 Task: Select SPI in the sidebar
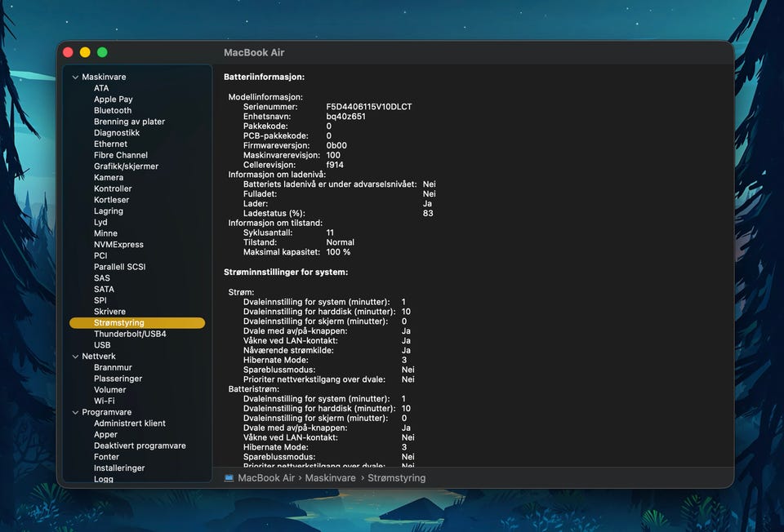(x=100, y=300)
